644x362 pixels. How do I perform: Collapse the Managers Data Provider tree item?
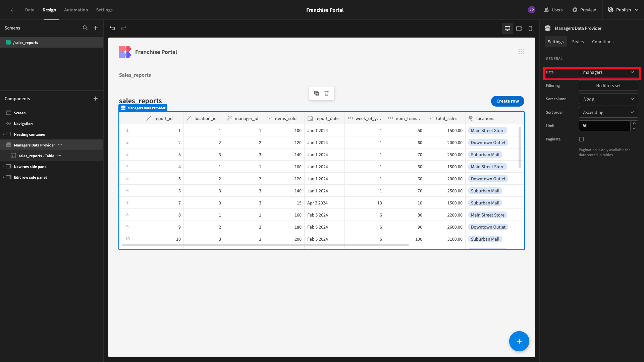3,145
